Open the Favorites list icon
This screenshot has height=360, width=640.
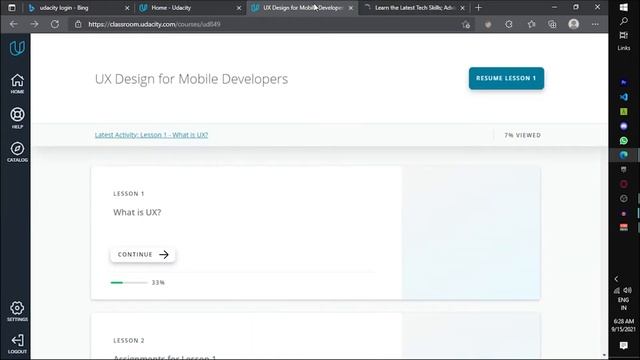[x=531, y=24]
